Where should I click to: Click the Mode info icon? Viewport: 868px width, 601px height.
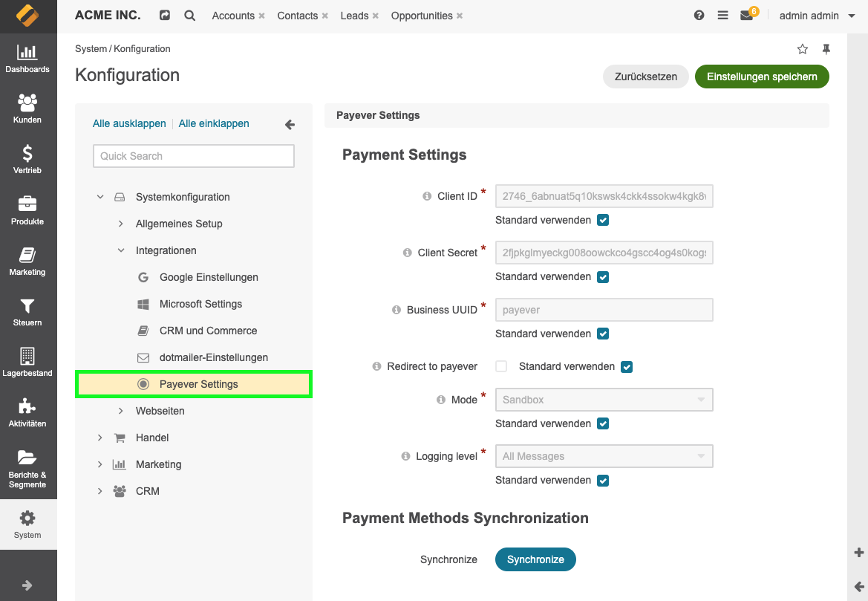pos(440,400)
